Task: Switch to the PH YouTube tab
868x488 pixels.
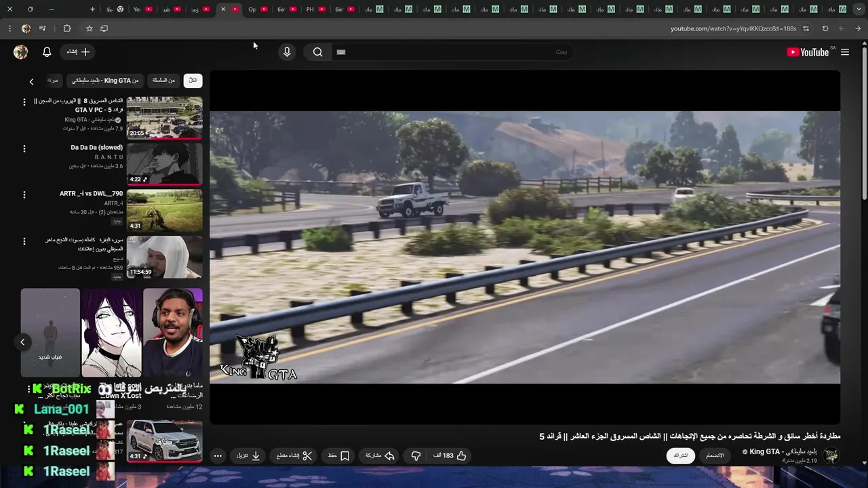Action: 315,9
